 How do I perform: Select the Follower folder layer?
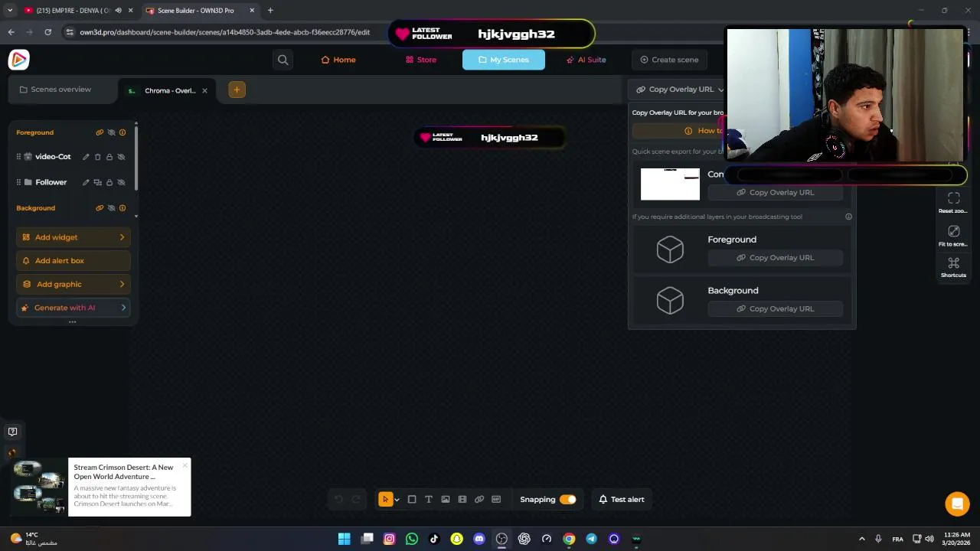pos(51,182)
